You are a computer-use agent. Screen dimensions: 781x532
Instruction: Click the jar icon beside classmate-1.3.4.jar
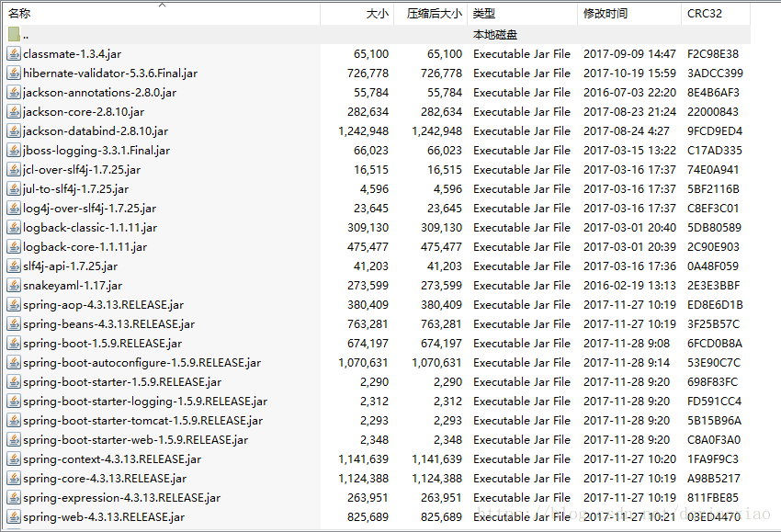(x=14, y=54)
